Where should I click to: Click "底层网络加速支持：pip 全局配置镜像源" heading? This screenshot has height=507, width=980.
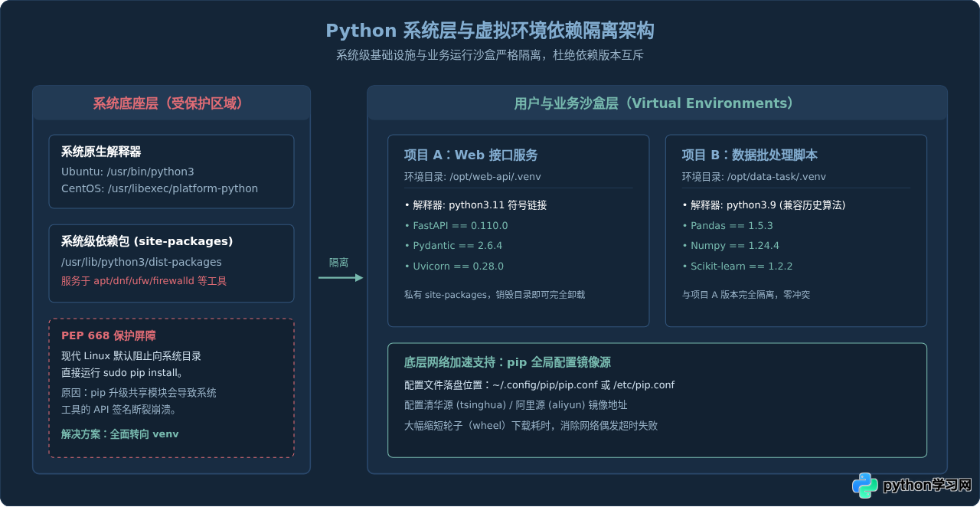point(507,362)
